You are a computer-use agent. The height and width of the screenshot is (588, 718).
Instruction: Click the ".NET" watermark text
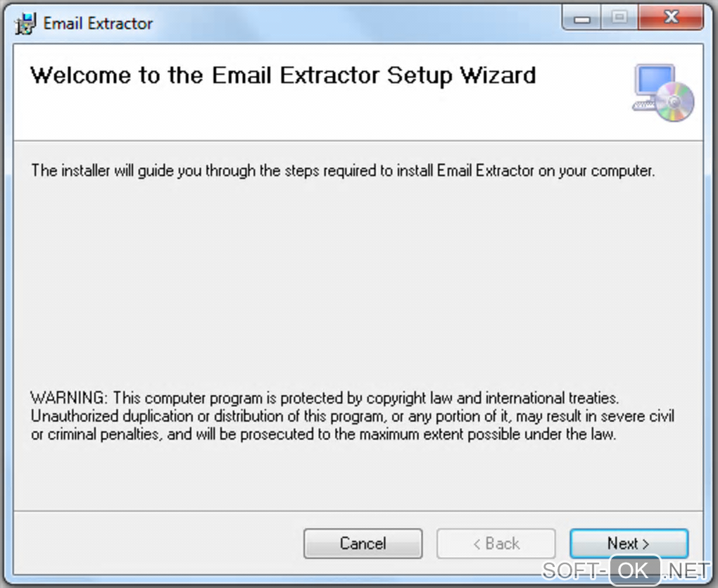pos(686,570)
